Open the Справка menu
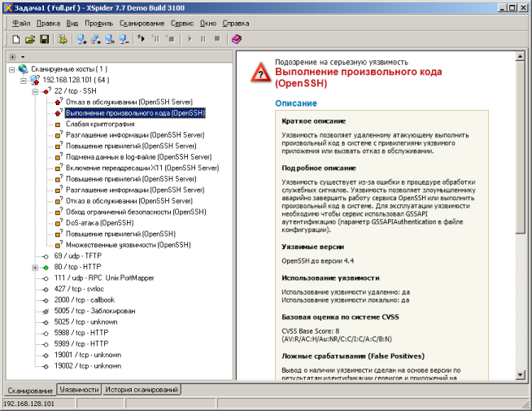This screenshot has width=532, height=411. click(x=236, y=24)
